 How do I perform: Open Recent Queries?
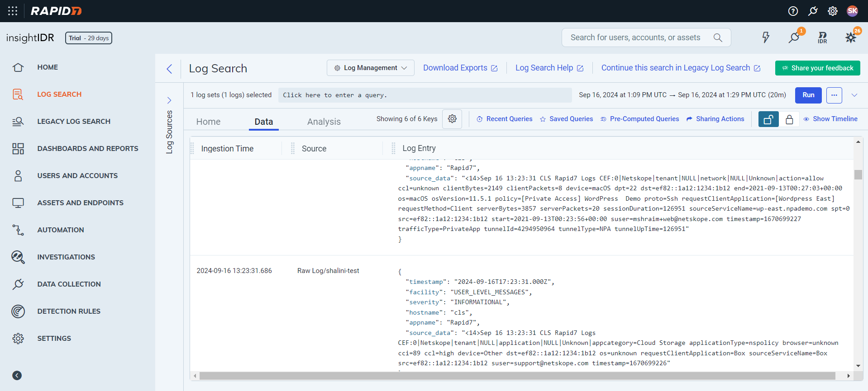click(x=504, y=119)
